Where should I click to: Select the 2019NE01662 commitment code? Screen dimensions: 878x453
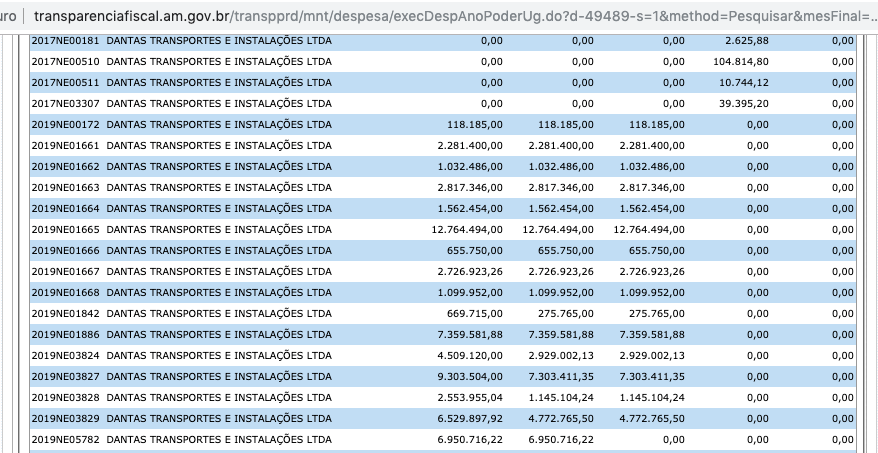(x=65, y=167)
